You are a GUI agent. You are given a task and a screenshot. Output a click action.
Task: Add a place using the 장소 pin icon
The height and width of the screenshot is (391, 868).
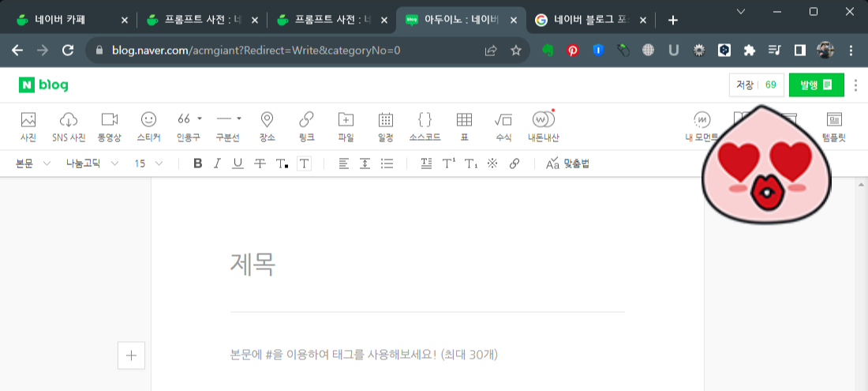[x=268, y=127]
